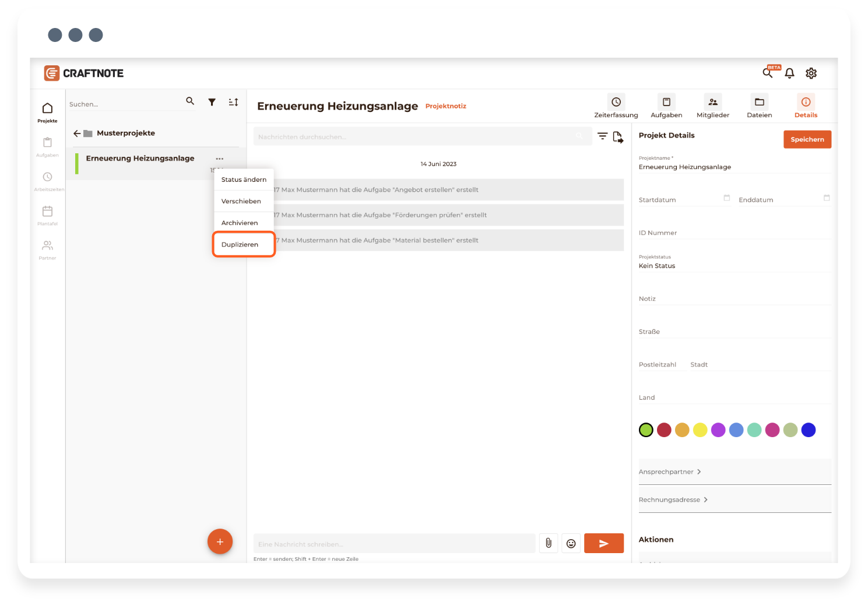Screen dimensions: 868x605
Task: Open the Startdatum calendar picker
Action: click(726, 198)
